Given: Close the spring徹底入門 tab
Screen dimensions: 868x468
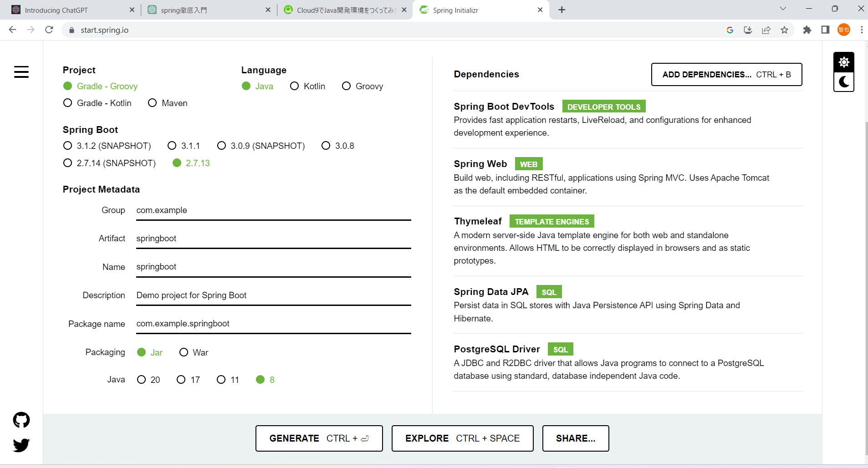Looking at the screenshot, I should coord(268,10).
